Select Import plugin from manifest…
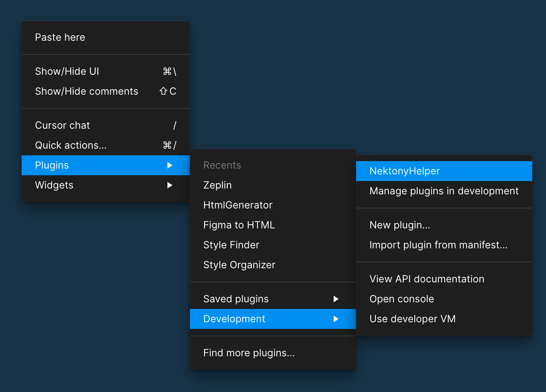The image size is (546, 392). click(438, 245)
